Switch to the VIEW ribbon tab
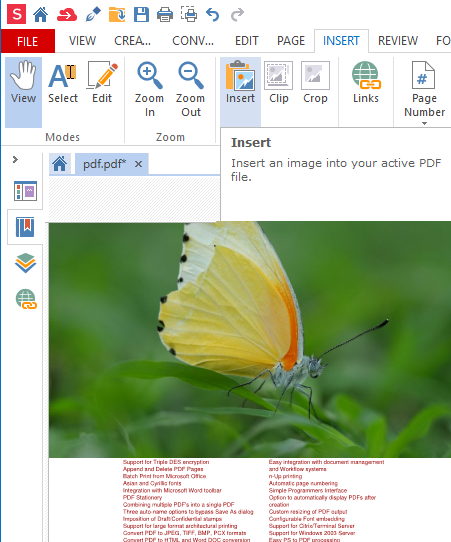The image size is (451, 542). (82, 41)
